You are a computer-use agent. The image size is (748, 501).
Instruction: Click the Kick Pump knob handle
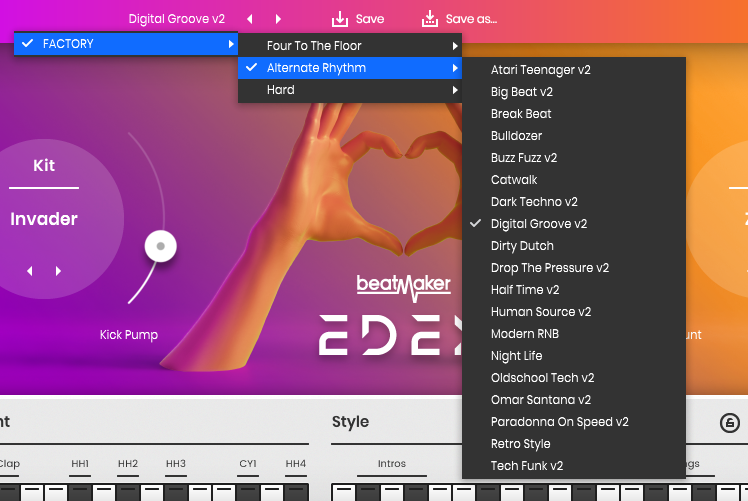tap(161, 246)
